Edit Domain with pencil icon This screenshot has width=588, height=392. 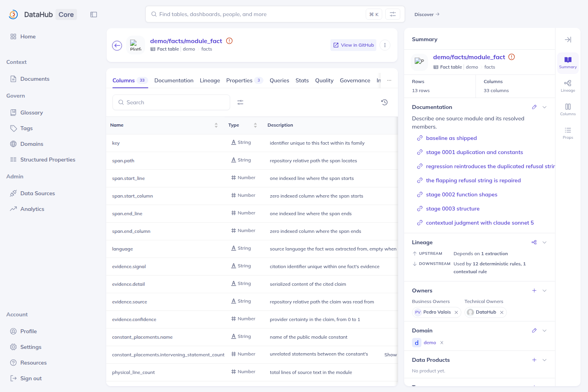coord(534,330)
